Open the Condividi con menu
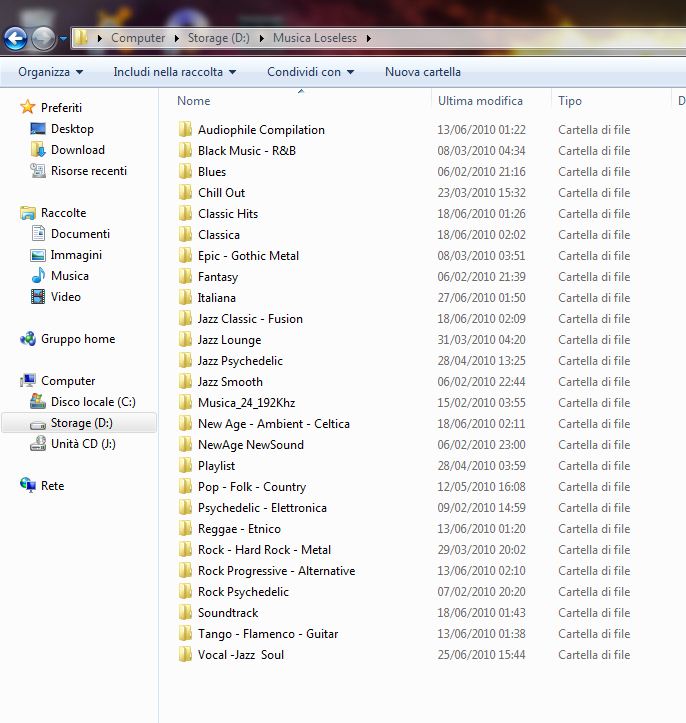Screen dimensions: 686x723 311,72
